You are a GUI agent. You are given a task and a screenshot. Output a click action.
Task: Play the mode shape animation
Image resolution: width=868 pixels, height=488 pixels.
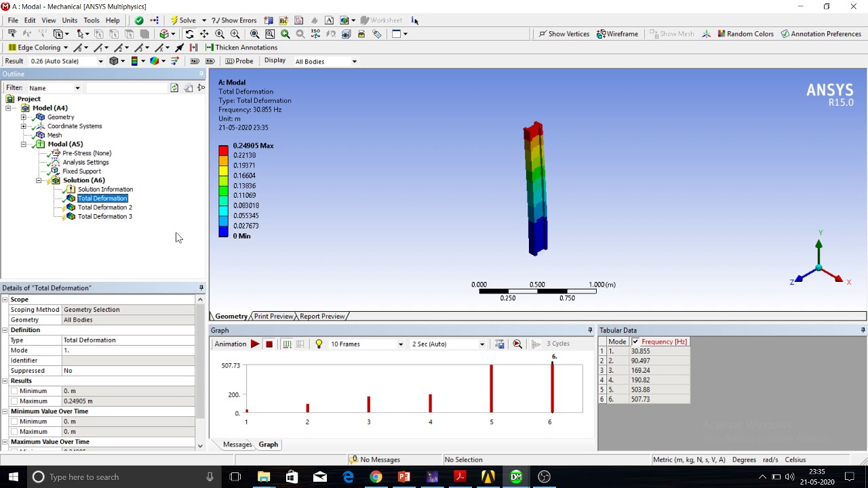click(255, 344)
